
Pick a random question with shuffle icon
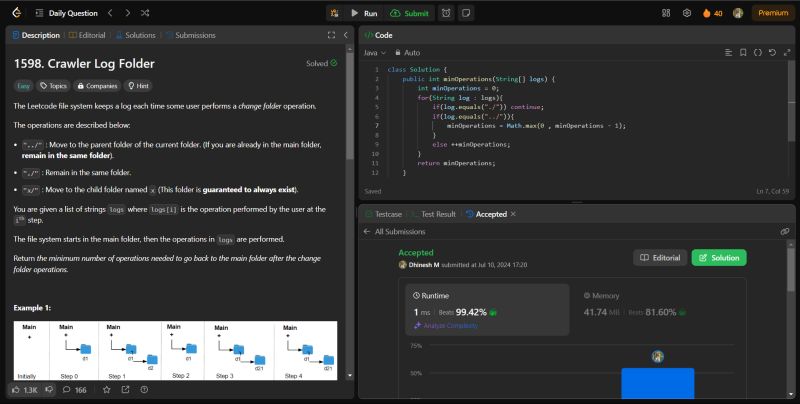[146, 13]
